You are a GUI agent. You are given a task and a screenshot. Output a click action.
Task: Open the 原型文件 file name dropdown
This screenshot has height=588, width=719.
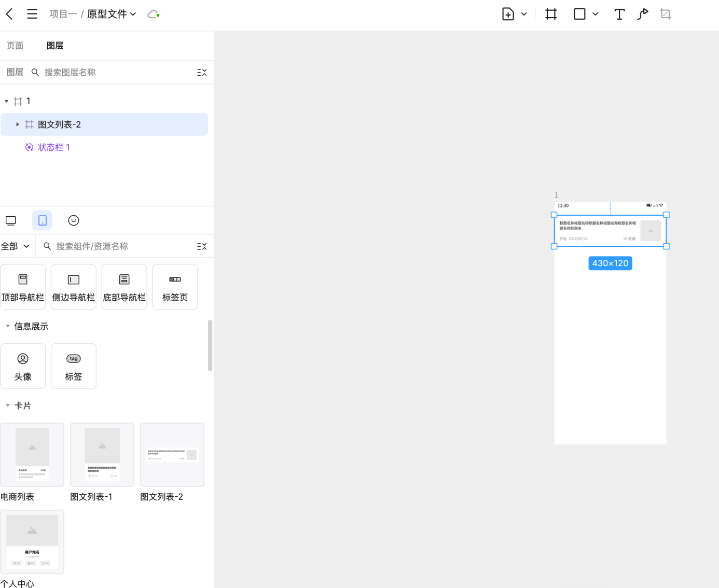[x=112, y=14]
